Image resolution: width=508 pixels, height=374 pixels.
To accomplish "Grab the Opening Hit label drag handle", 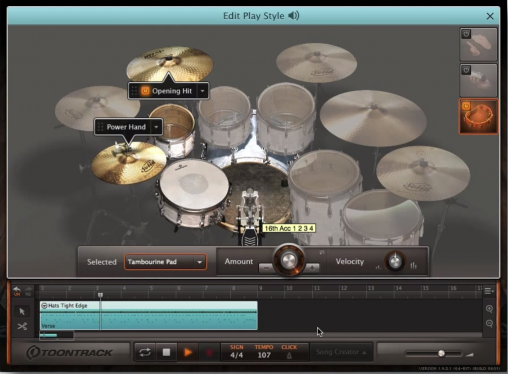I will [x=134, y=91].
